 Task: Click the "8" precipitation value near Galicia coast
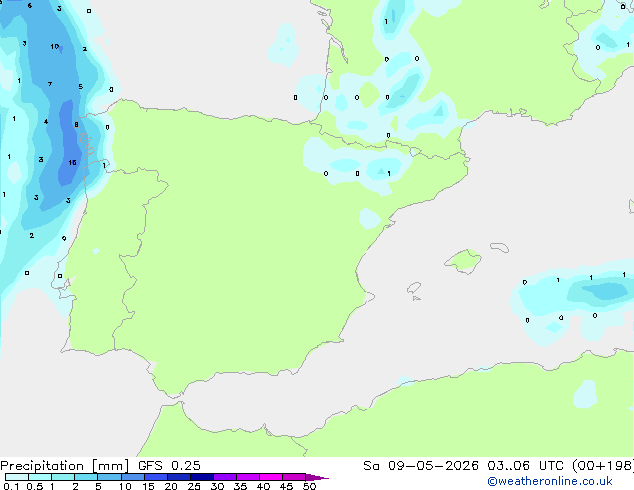[76, 125]
